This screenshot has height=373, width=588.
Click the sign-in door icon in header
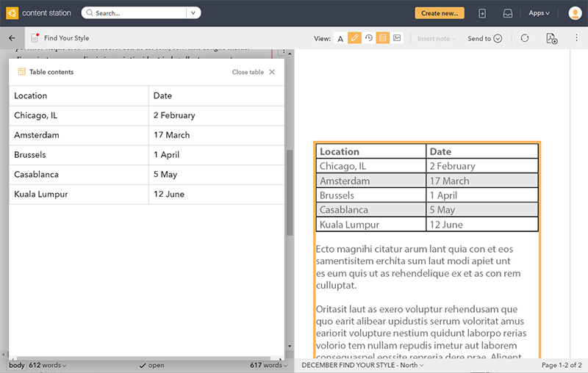[482, 13]
